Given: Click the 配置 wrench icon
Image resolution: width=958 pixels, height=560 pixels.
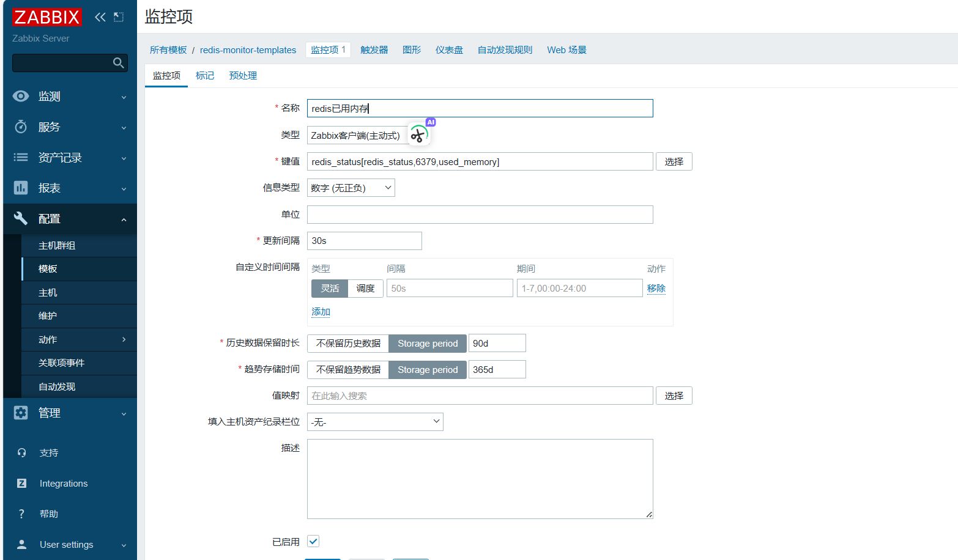Looking at the screenshot, I should (21, 219).
